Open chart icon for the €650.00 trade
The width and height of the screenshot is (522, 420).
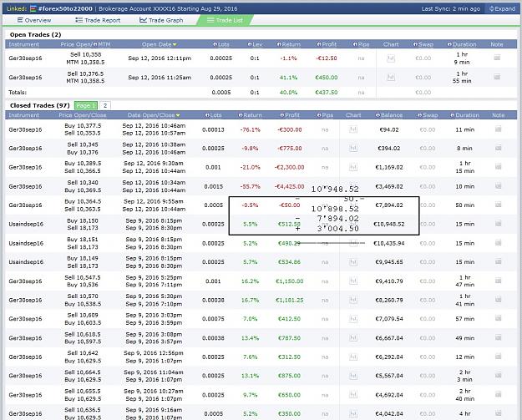(x=353, y=395)
